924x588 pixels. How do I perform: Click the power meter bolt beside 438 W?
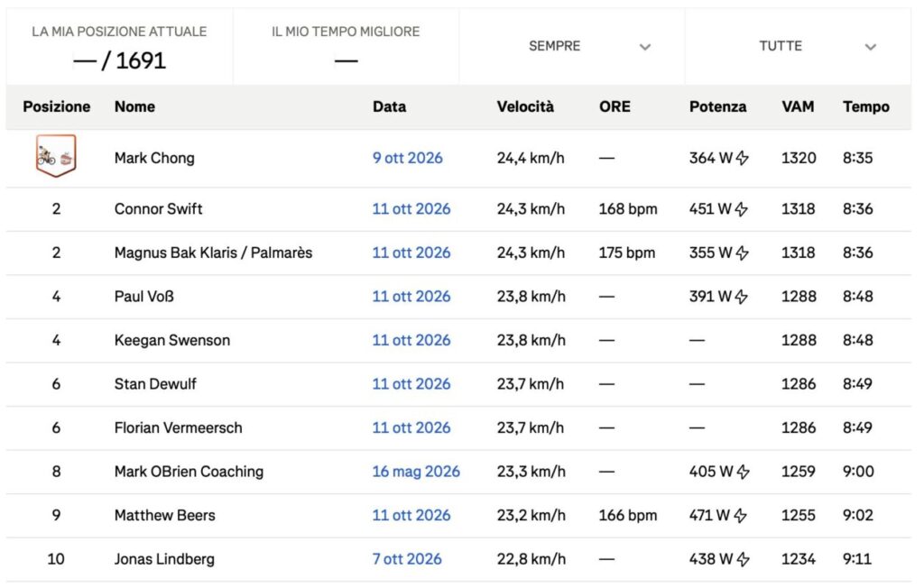pos(744,559)
